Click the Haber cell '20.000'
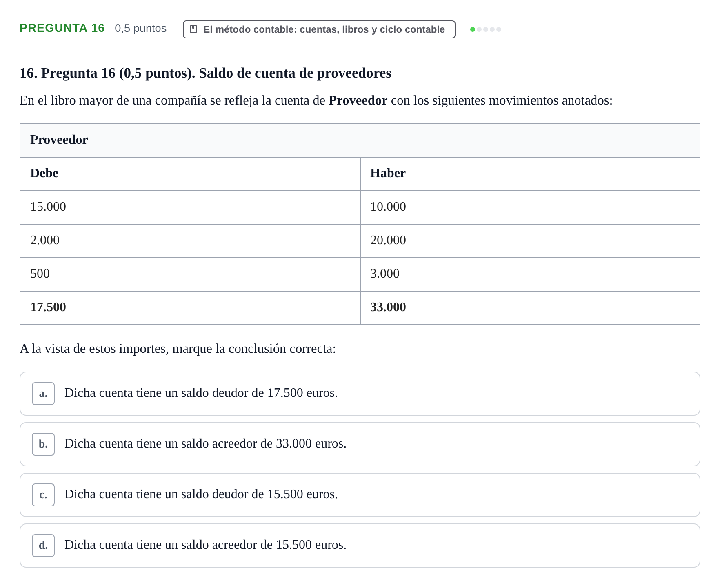 pyautogui.click(x=530, y=241)
